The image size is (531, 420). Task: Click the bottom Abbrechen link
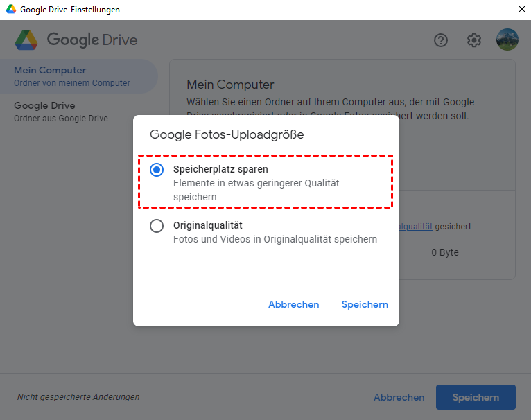(399, 397)
